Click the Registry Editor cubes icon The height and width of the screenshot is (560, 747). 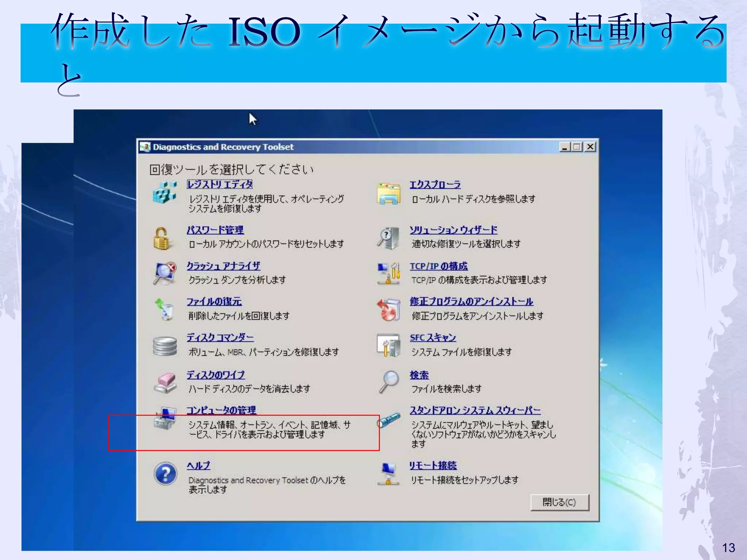[165, 193]
